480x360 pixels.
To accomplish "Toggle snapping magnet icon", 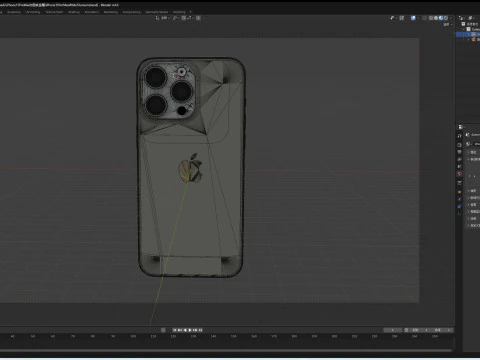I will point(184,18).
